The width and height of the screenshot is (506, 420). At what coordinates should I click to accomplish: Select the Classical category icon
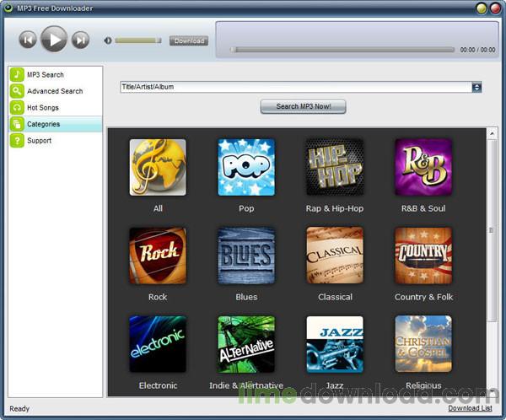coord(335,256)
